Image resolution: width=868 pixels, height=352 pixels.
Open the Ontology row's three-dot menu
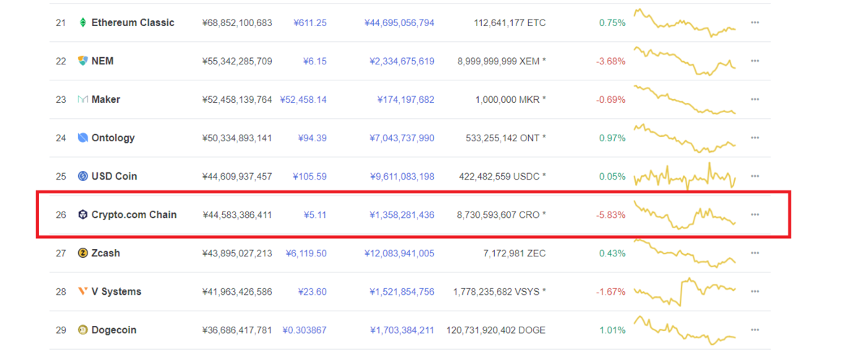pos(754,138)
